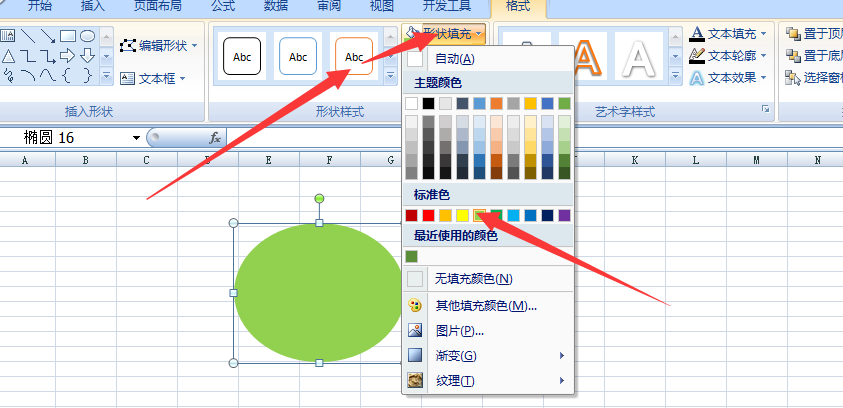Image resolution: width=843 pixels, height=408 pixels.
Task: Select the scribble freeform shape
Action: pyautogui.click(x=8, y=75)
